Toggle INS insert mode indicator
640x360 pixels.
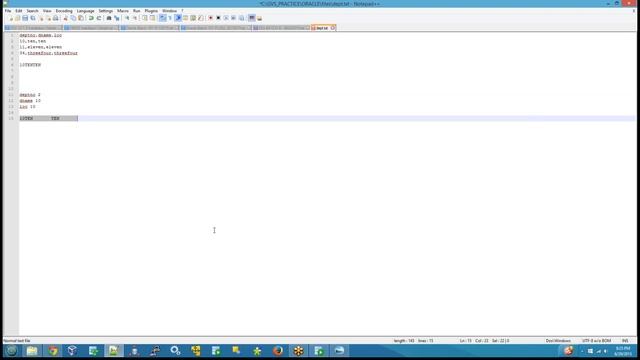click(624, 340)
